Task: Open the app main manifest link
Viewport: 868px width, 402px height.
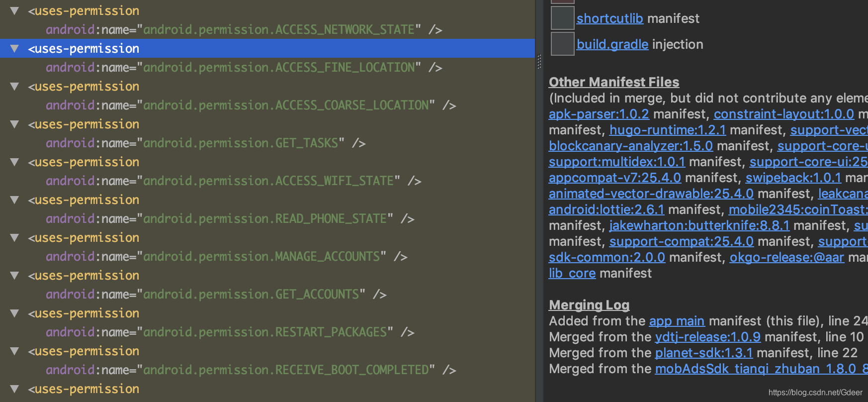Action: tap(677, 321)
